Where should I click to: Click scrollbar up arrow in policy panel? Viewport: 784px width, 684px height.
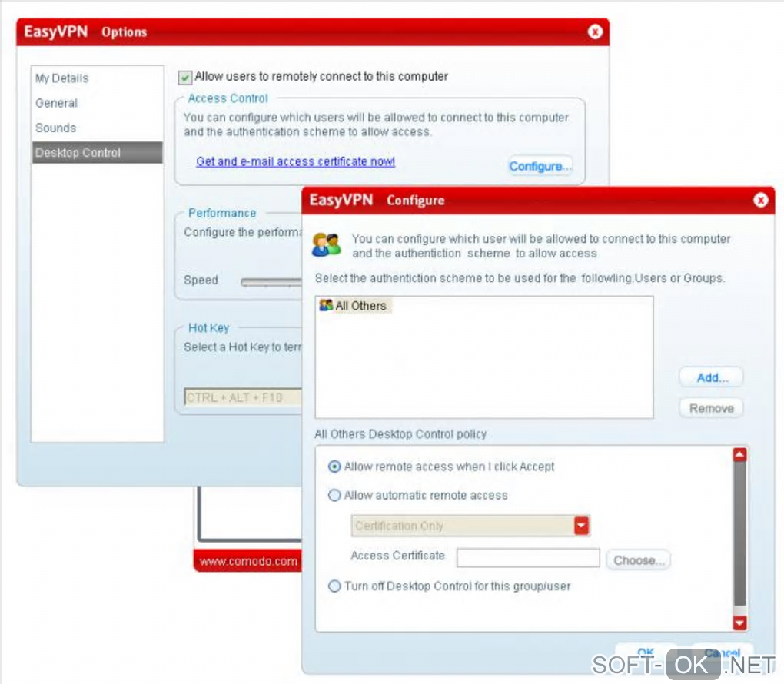[x=739, y=454]
